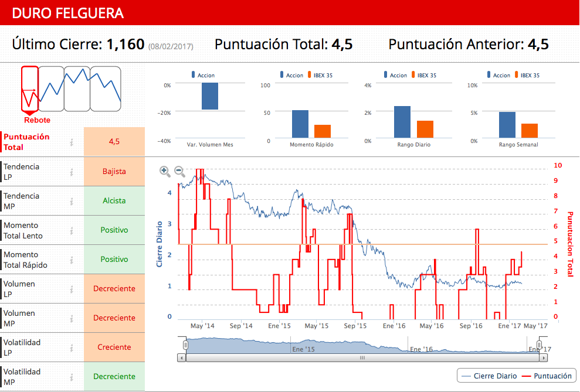Click the DURO FELGUERA header title
The width and height of the screenshot is (580, 392).
[67, 13]
